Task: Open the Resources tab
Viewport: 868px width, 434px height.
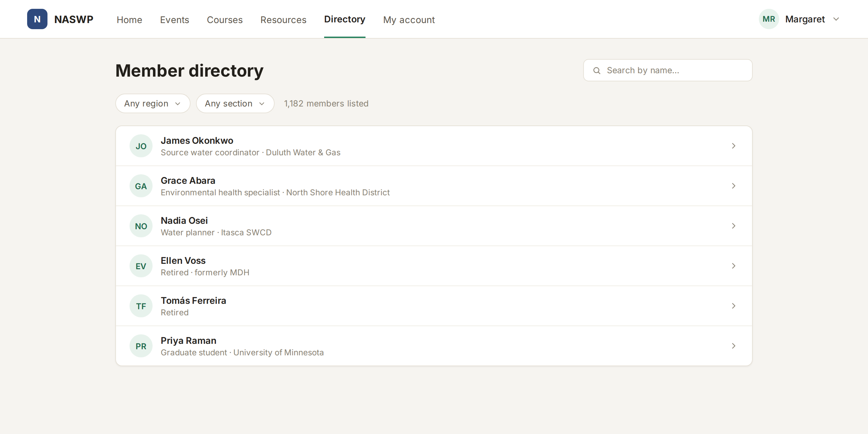Action: pyautogui.click(x=283, y=20)
